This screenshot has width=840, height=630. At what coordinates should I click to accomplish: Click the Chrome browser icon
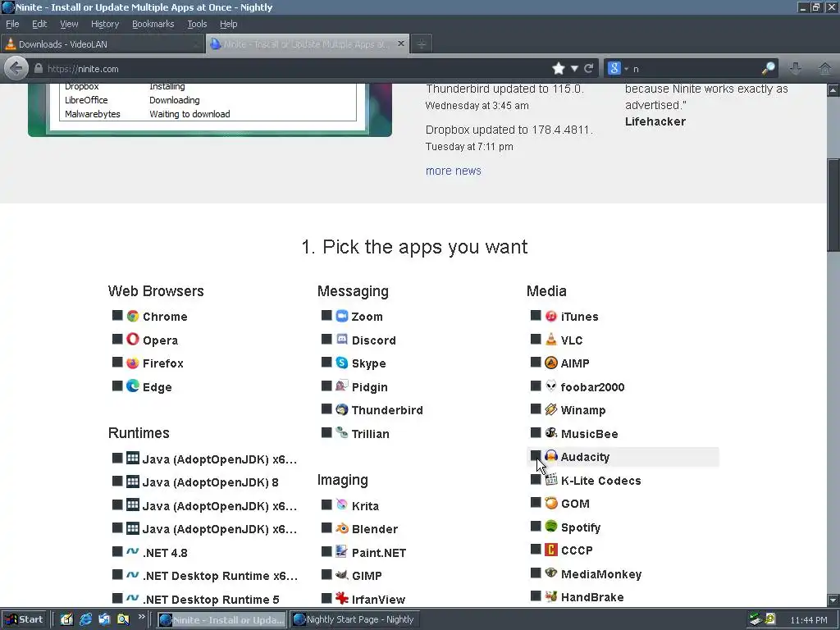point(133,316)
